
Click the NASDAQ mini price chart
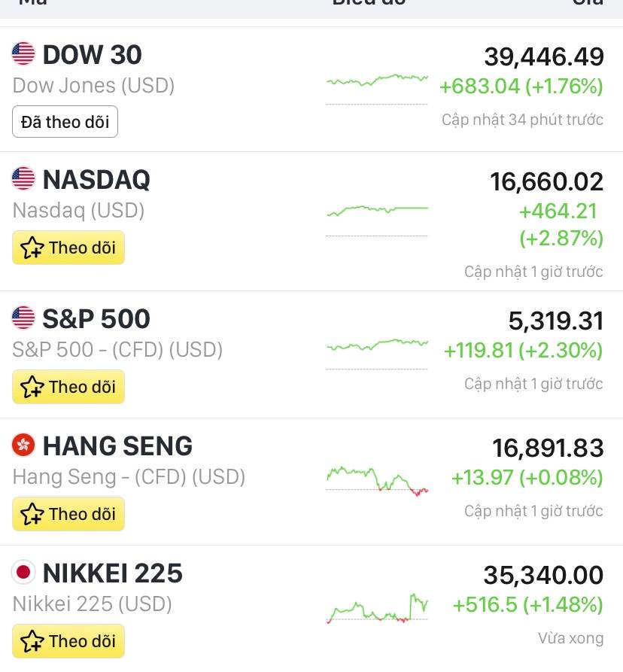click(x=377, y=215)
